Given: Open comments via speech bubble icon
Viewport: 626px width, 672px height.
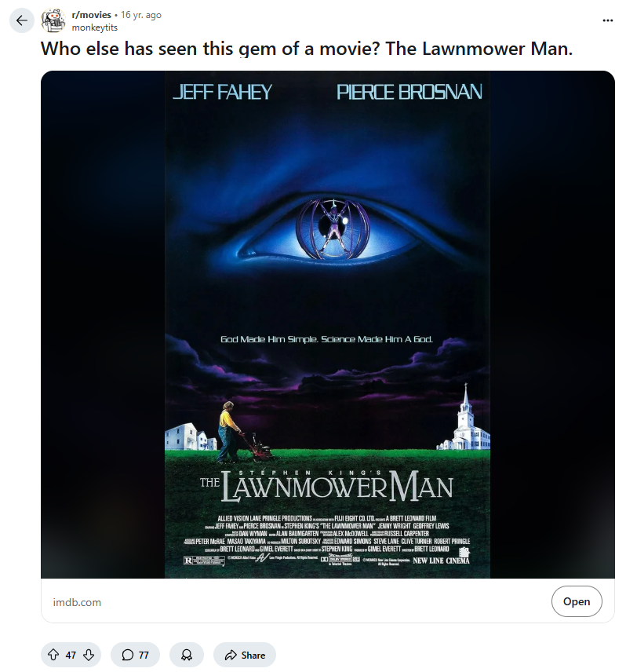Looking at the screenshot, I should 128,655.
